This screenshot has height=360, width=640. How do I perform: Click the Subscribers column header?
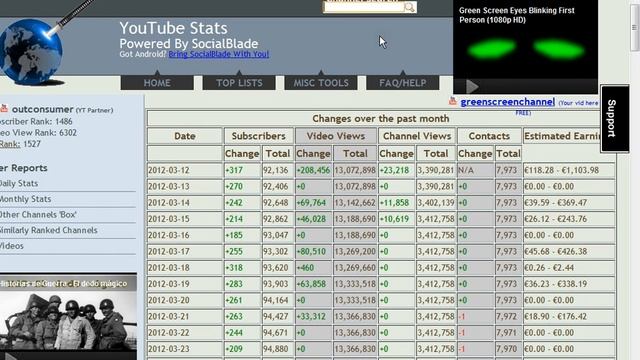tap(258, 136)
